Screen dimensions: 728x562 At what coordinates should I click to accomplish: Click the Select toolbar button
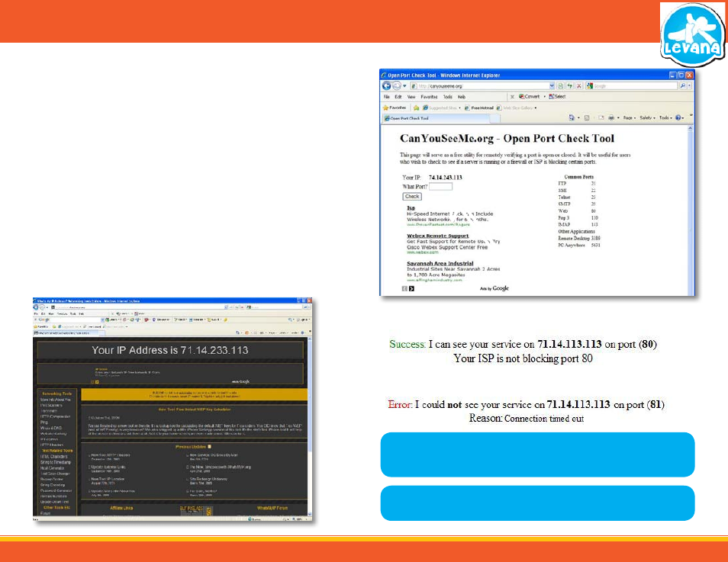point(557,97)
